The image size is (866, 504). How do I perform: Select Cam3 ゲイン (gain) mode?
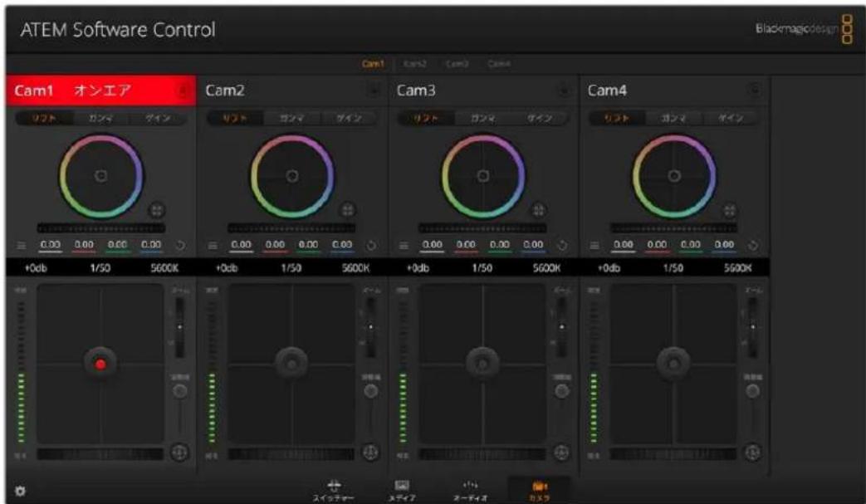(x=540, y=118)
